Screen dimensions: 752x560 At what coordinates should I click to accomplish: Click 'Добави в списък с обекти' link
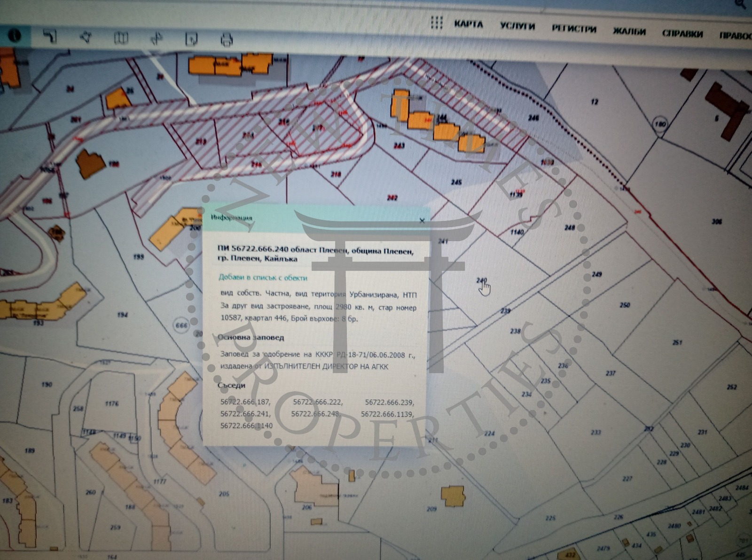263,277
